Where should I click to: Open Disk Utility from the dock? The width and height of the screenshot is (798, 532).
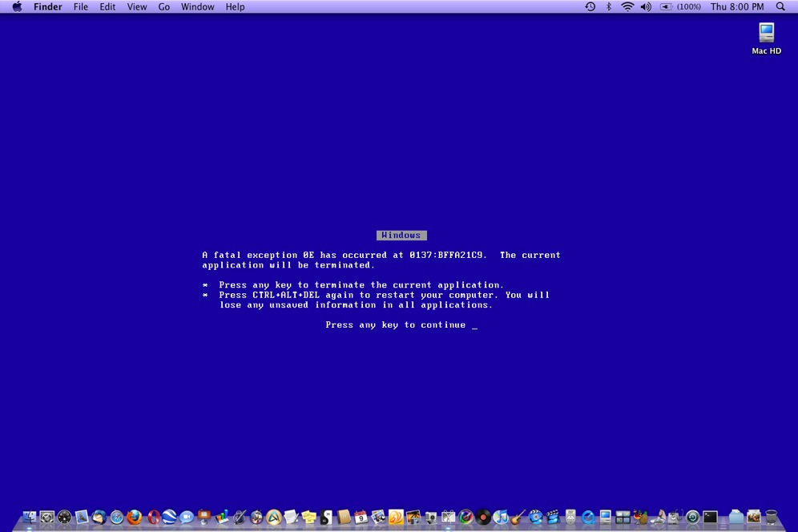tap(675, 518)
